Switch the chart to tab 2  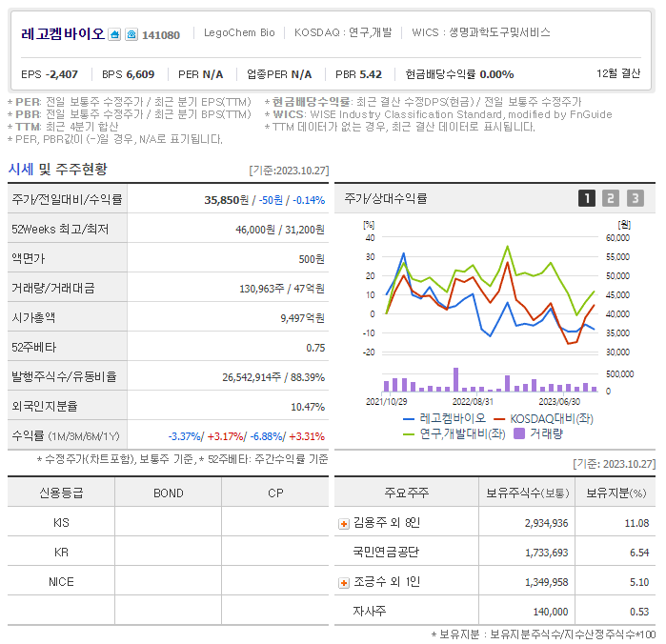[x=611, y=198]
